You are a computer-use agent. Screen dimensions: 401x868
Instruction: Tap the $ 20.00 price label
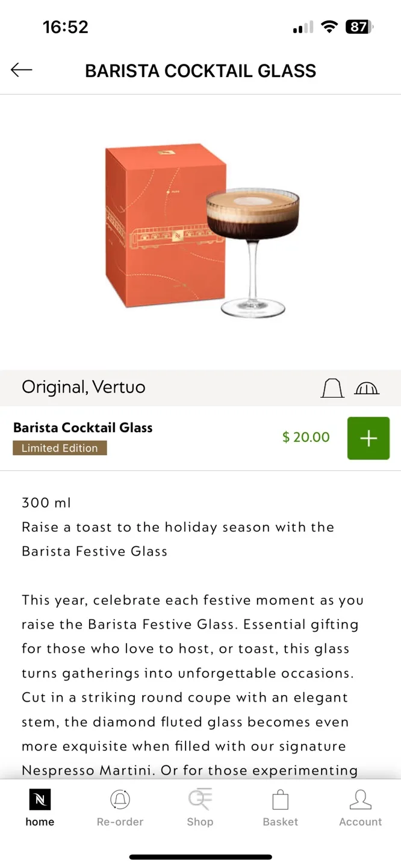pos(306,438)
